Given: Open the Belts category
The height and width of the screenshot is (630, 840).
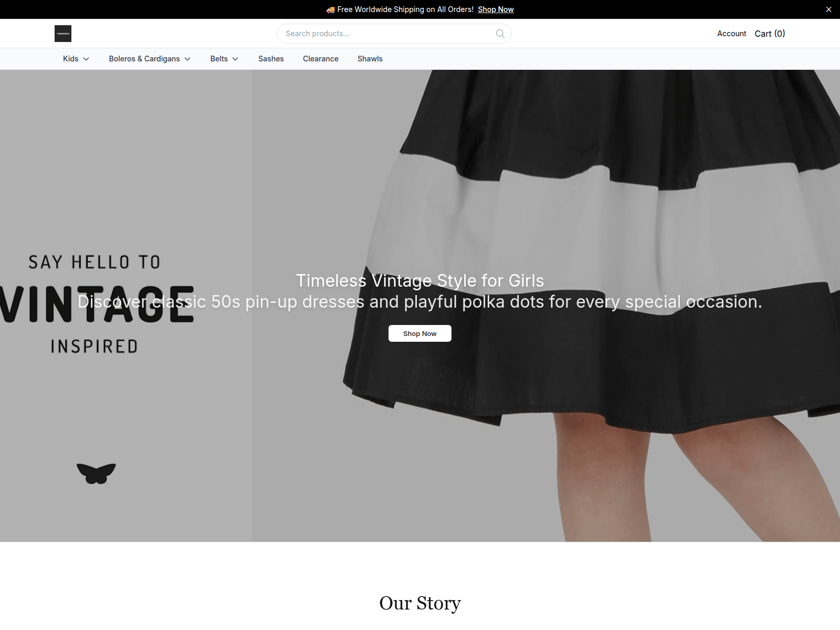Looking at the screenshot, I should pos(219,59).
